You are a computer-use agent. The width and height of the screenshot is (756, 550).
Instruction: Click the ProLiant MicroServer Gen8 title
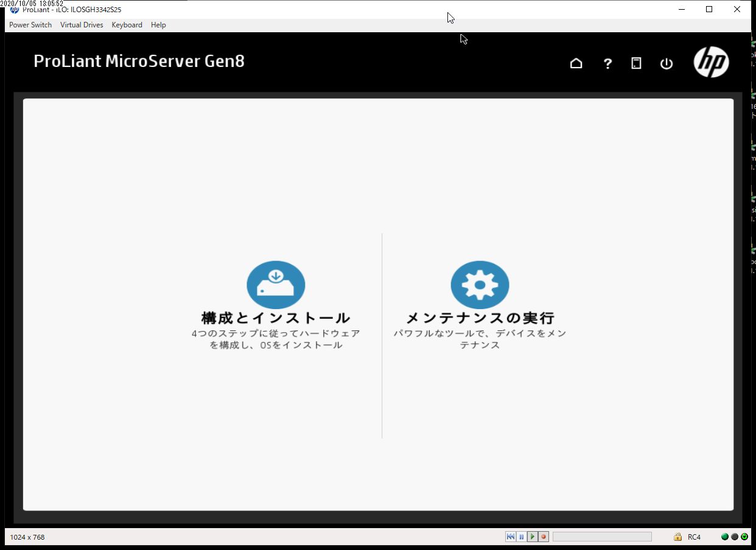[139, 61]
